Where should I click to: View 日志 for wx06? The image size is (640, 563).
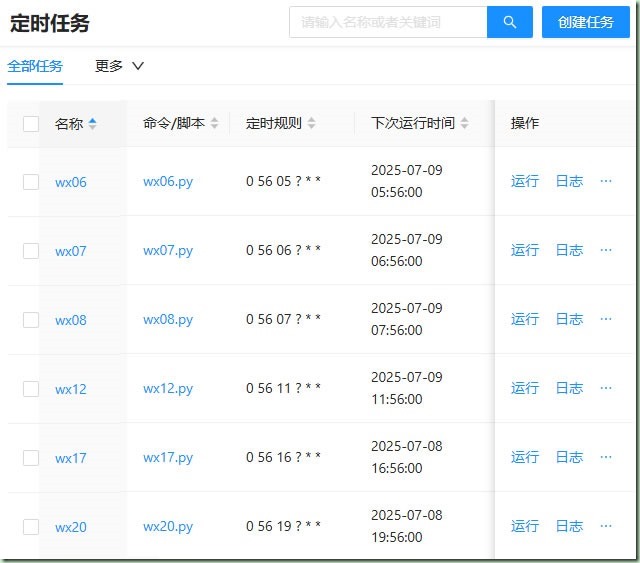pos(569,181)
